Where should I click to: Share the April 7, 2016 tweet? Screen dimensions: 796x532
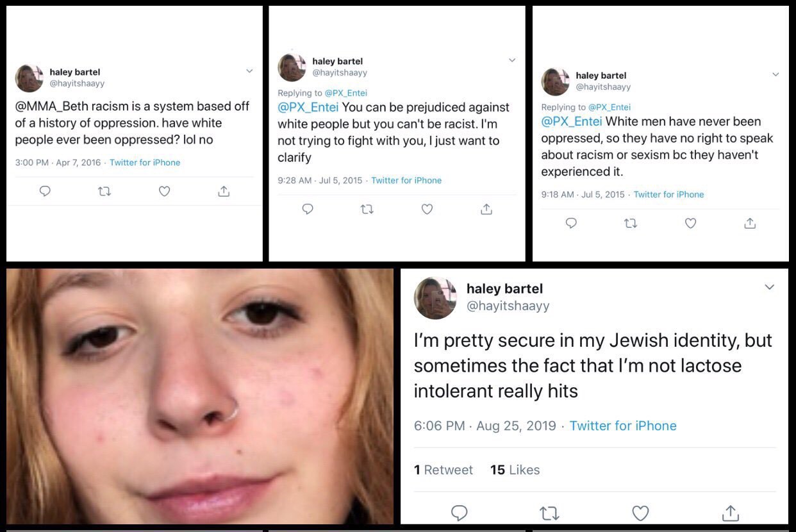(x=224, y=191)
